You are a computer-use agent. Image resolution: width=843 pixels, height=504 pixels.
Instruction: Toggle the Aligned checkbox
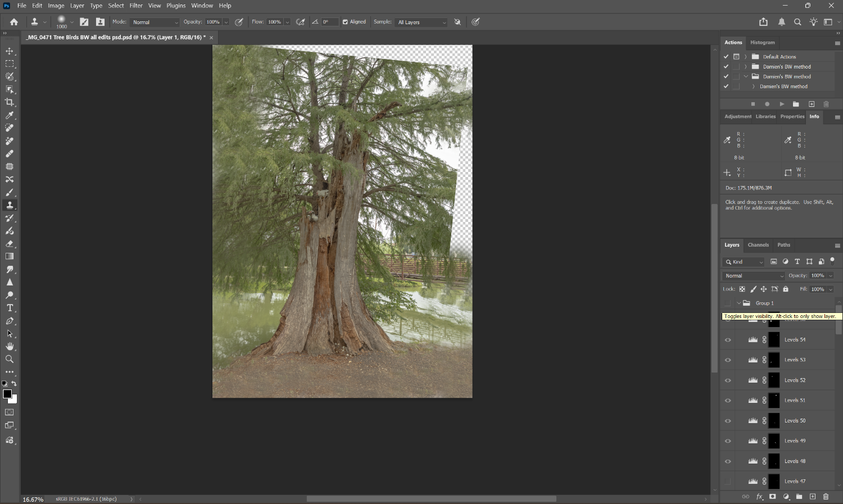coord(345,22)
